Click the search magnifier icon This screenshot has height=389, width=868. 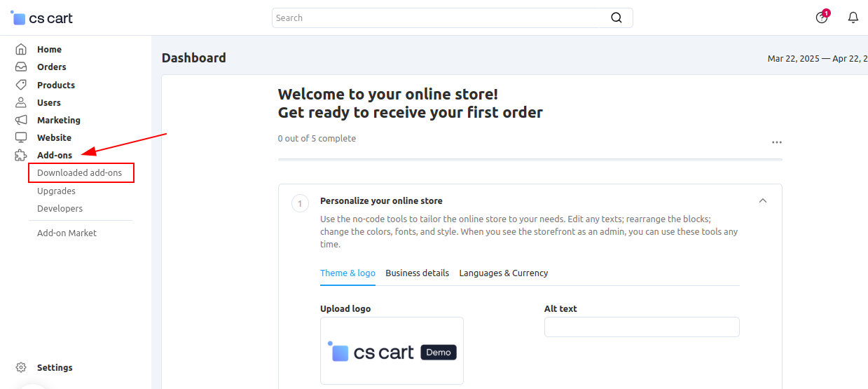(x=616, y=18)
